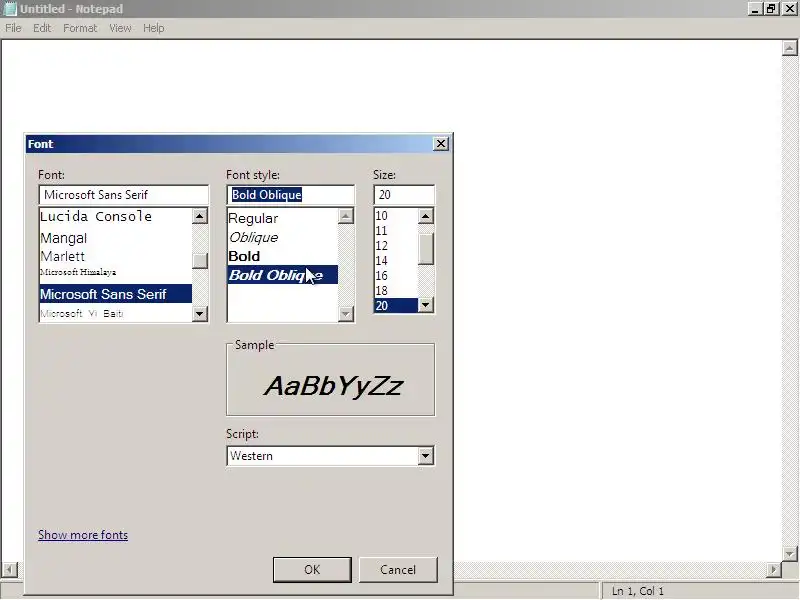Click size list scroll up arrow
The height and width of the screenshot is (600, 800).
click(x=426, y=216)
